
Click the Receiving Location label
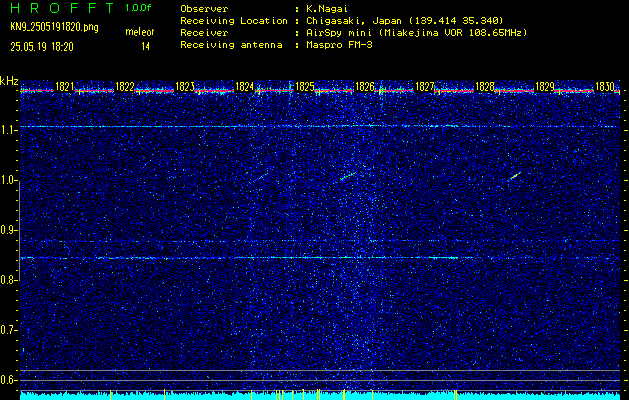234,20
